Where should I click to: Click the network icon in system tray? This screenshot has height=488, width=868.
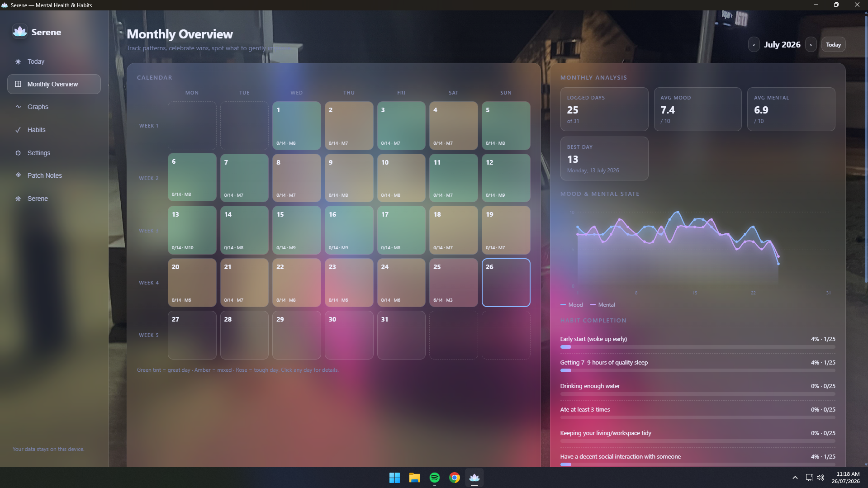[809, 478]
